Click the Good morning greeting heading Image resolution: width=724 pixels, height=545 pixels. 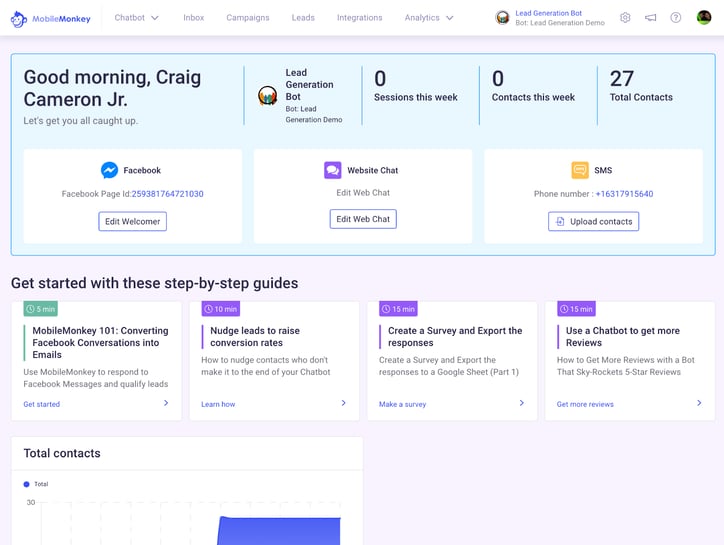[112, 88]
